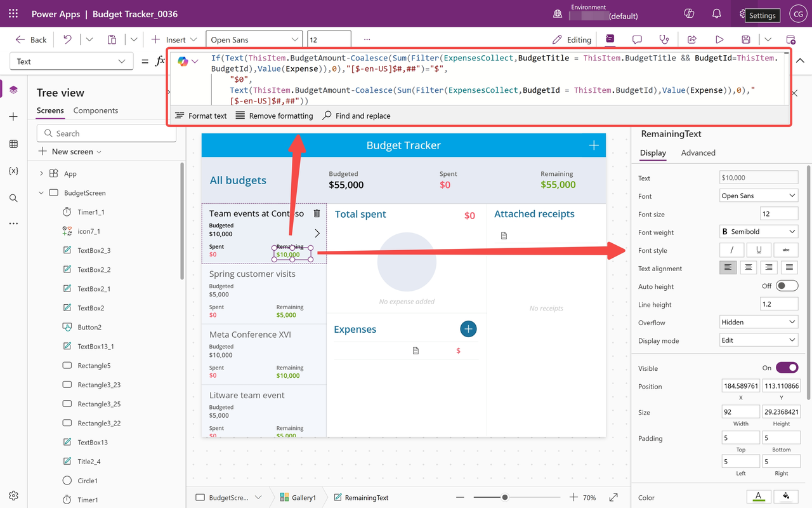Click the Share icon
The width and height of the screenshot is (812, 508).
[x=692, y=39]
